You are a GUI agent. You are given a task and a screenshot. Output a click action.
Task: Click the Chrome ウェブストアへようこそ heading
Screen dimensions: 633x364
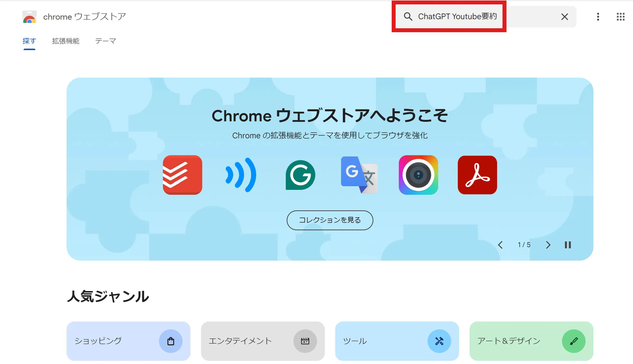tap(330, 115)
